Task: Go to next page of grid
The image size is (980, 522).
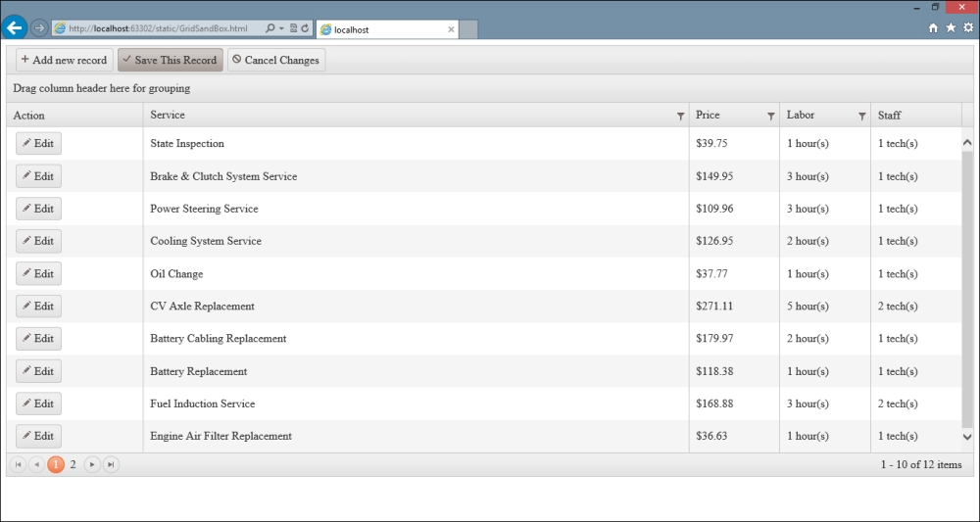Action: (x=92, y=464)
